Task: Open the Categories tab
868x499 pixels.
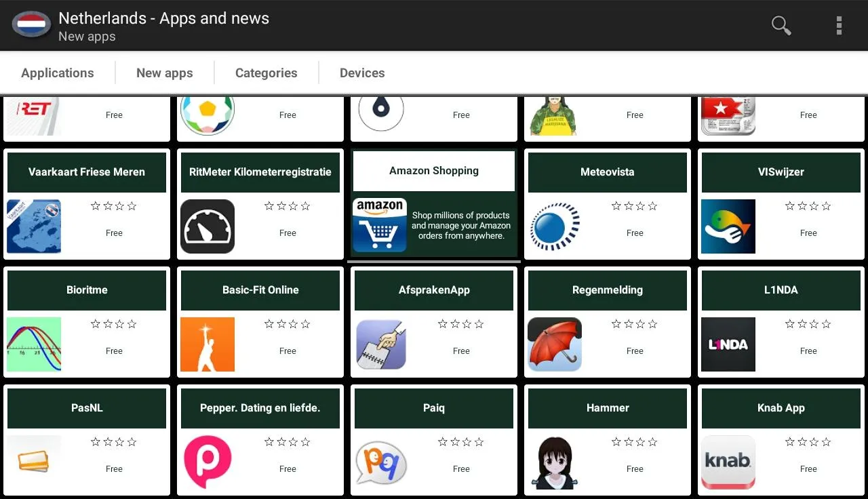Action: click(x=267, y=73)
